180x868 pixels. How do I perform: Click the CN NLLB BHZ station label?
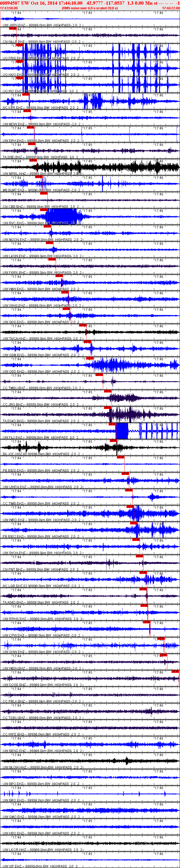[14, 42]
